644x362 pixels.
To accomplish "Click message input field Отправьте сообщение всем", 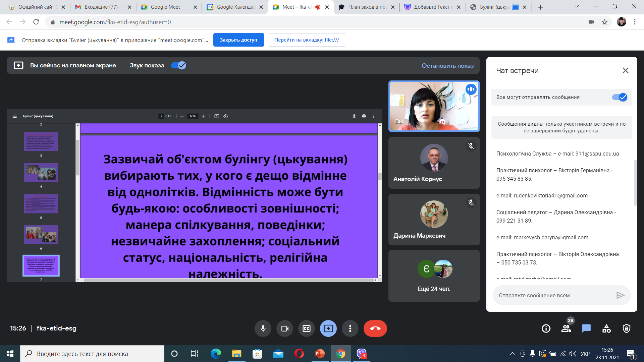I will tap(553, 295).
